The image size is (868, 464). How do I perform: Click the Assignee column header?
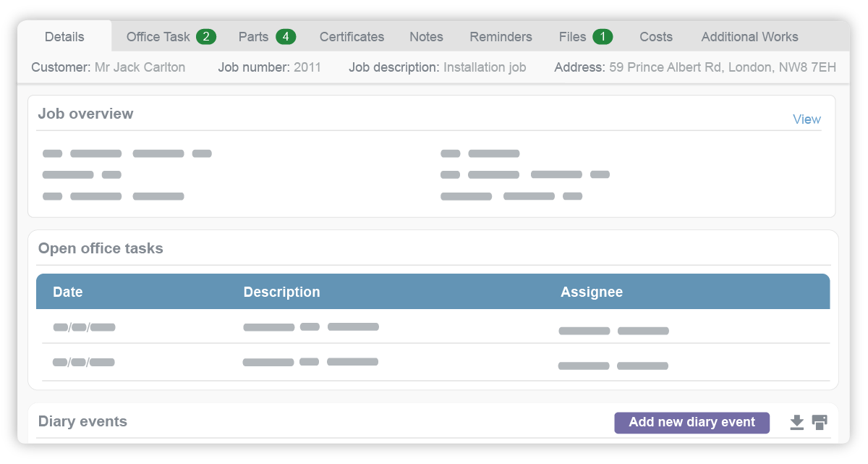(592, 292)
